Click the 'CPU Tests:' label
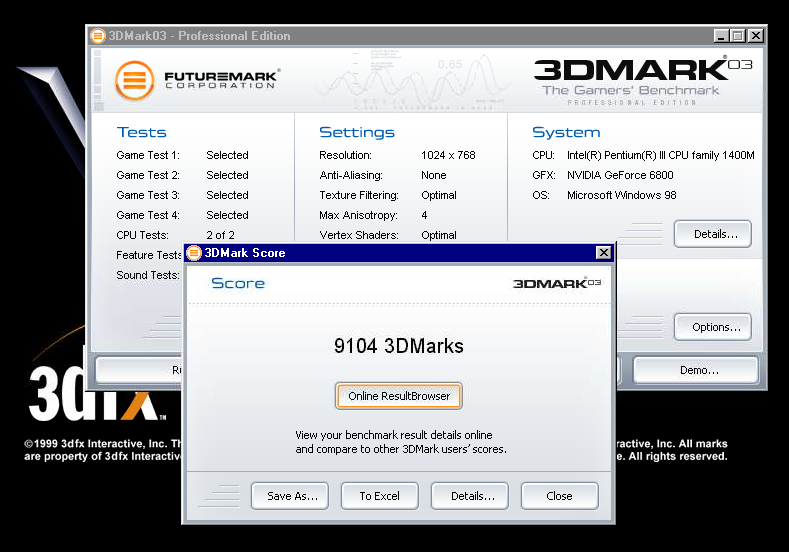 click(142, 235)
